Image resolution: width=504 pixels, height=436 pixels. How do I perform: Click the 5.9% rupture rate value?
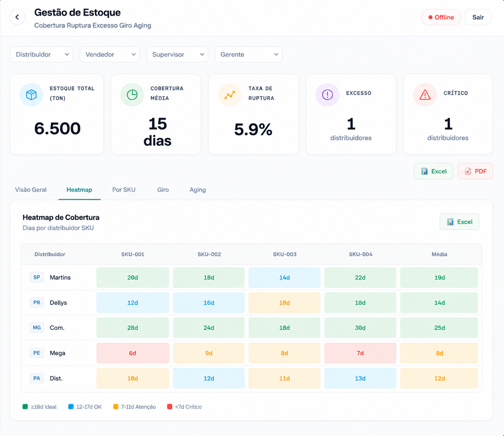[x=253, y=130]
